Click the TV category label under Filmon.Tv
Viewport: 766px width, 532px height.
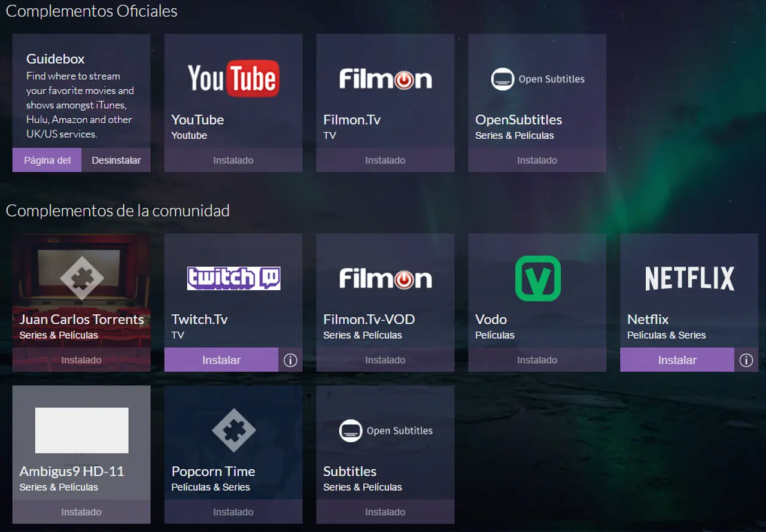[330, 135]
